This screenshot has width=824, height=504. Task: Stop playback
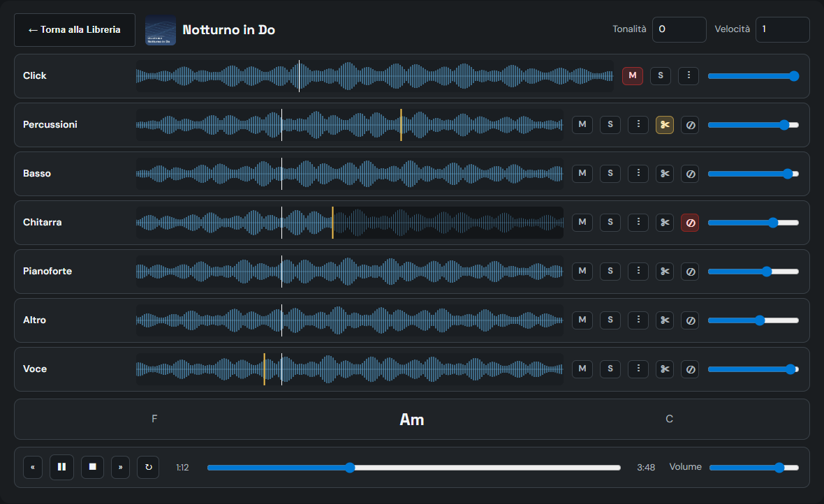point(92,467)
